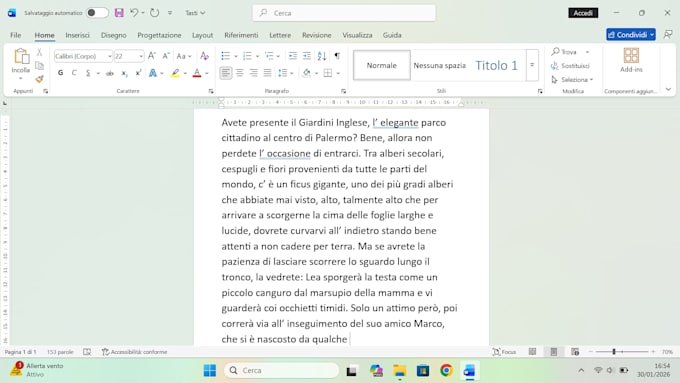Center-align the text
680x383 pixels.
[239, 73]
